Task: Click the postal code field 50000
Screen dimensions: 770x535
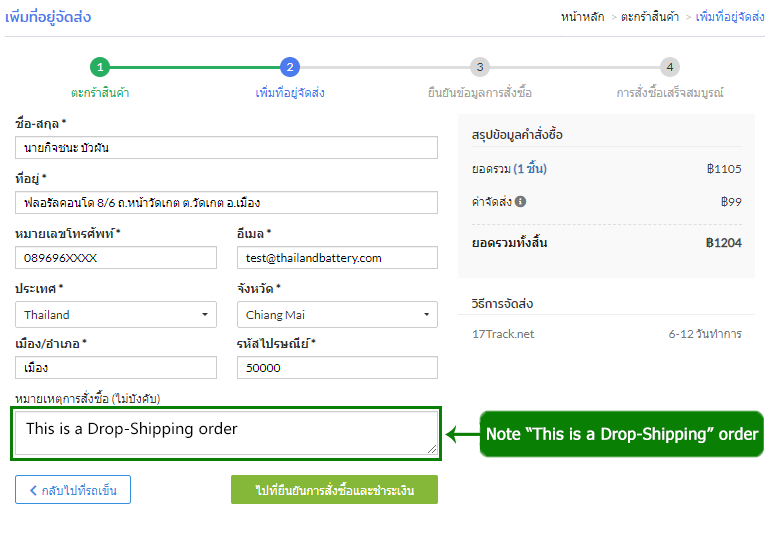Action: (x=337, y=368)
